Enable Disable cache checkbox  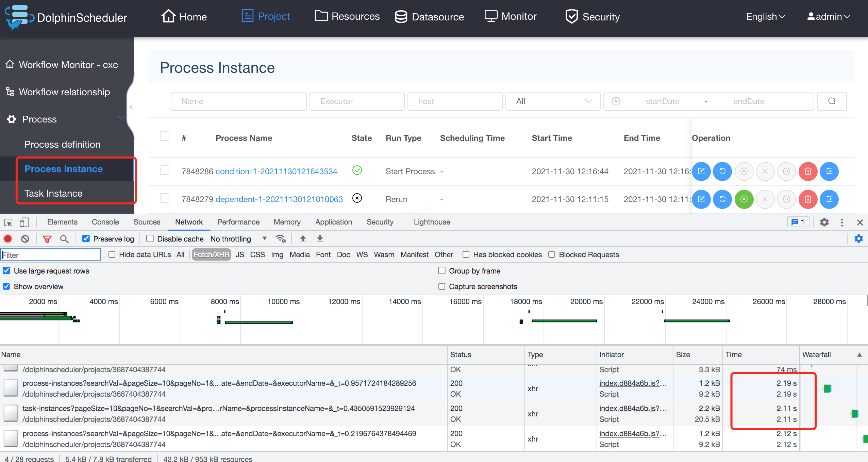coord(150,238)
